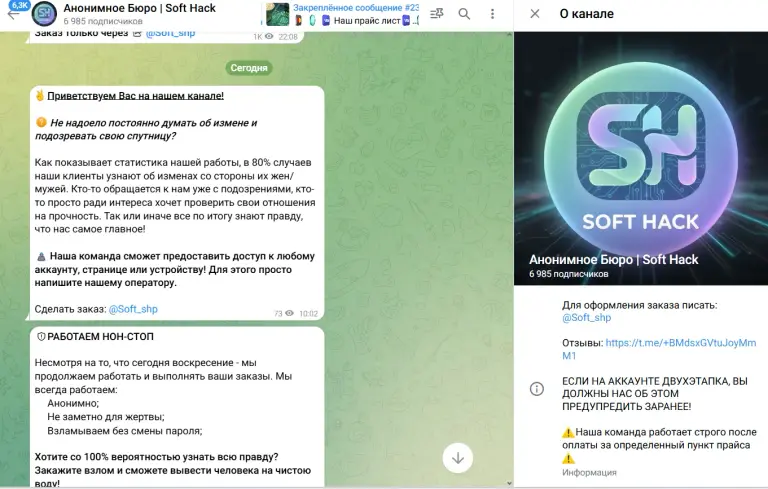Image resolution: width=768 pixels, height=489 pixels.
Task: Click the Взламываем без смены пароля; line
Action: [124, 431]
